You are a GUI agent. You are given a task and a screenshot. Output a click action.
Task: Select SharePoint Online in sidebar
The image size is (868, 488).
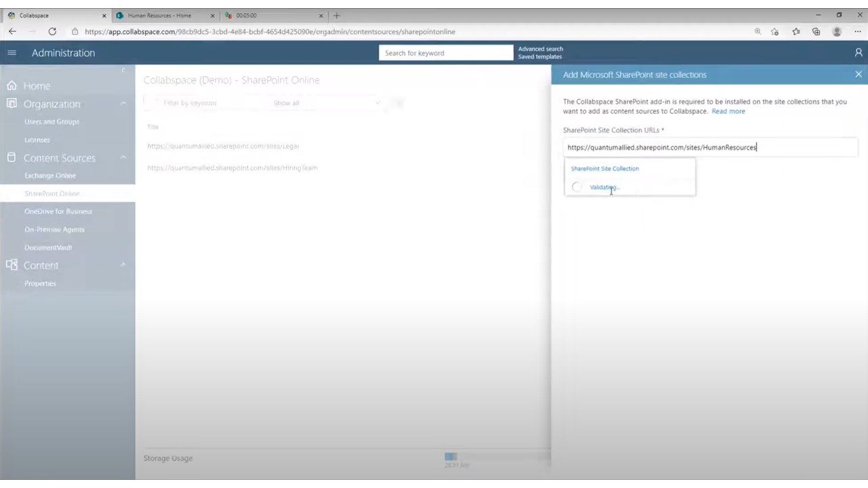[x=52, y=193]
